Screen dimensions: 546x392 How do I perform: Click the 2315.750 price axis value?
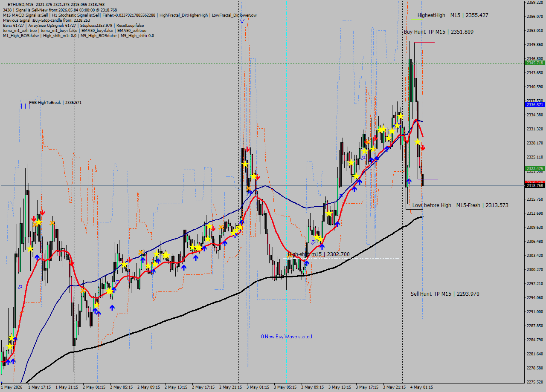pyautogui.click(x=535, y=199)
